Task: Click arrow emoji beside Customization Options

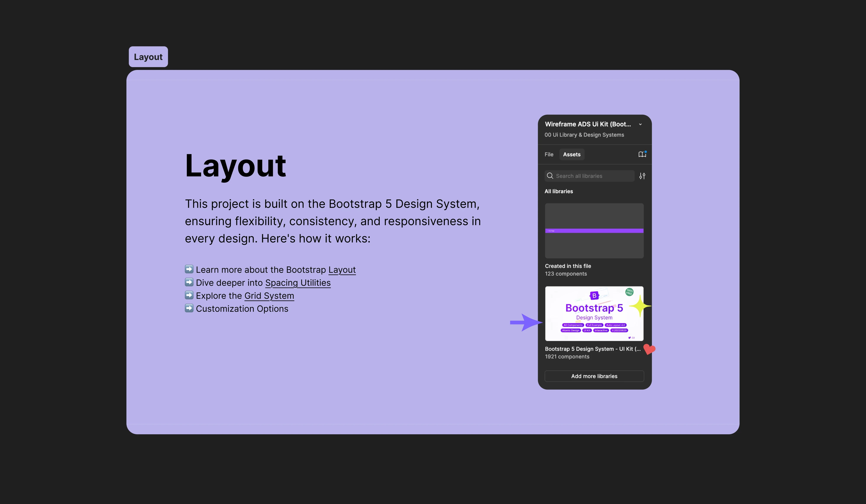Action: [x=189, y=308]
